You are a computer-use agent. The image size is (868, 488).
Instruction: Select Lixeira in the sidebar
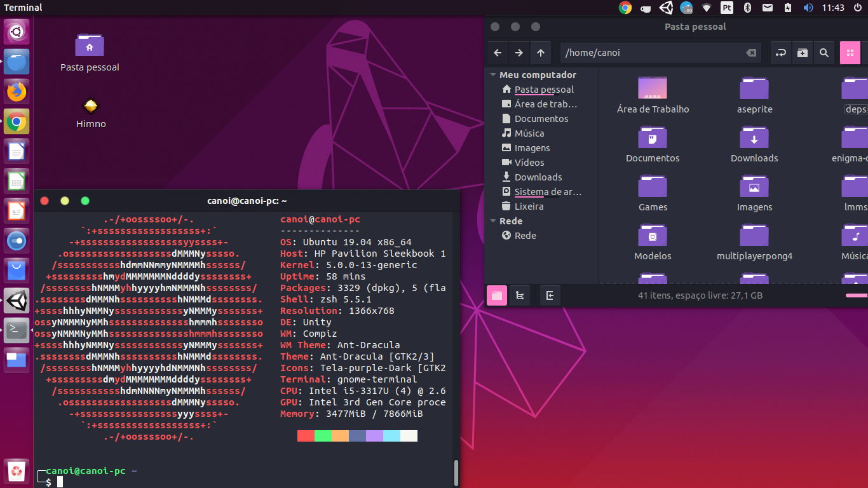coord(529,207)
